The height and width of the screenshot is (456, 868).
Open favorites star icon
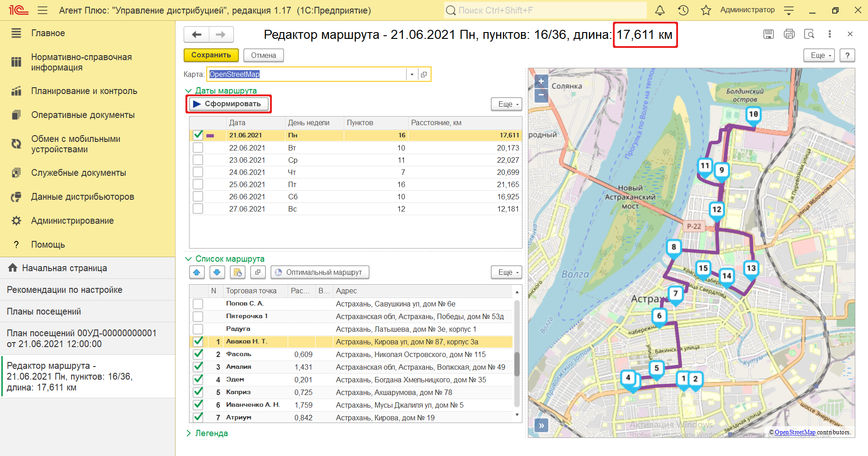[x=706, y=10]
